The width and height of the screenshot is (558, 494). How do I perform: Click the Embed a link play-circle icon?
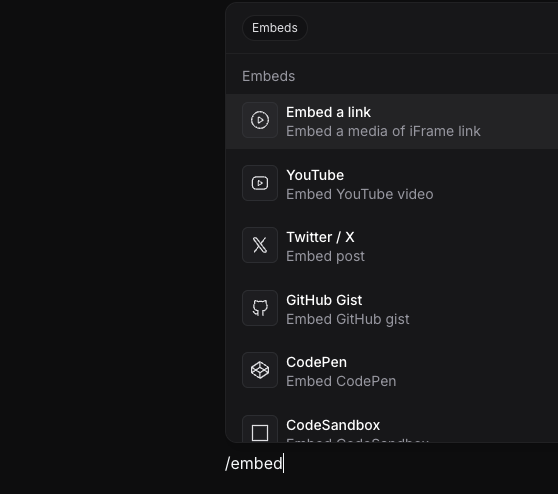[x=260, y=120]
